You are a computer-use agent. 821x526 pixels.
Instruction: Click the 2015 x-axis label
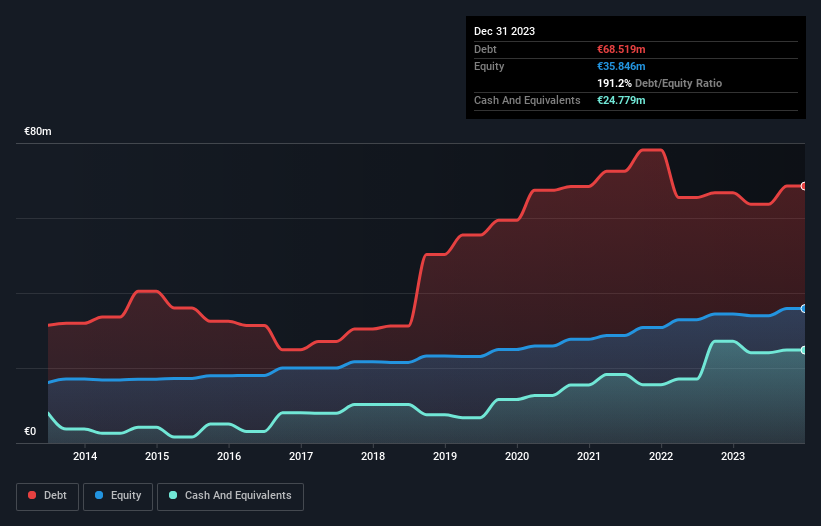point(157,456)
